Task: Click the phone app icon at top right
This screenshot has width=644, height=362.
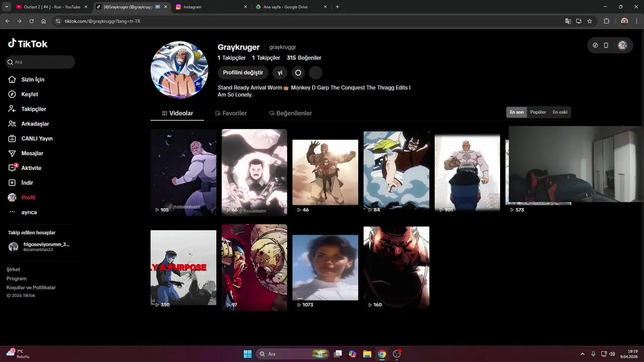Action: point(606,45)
